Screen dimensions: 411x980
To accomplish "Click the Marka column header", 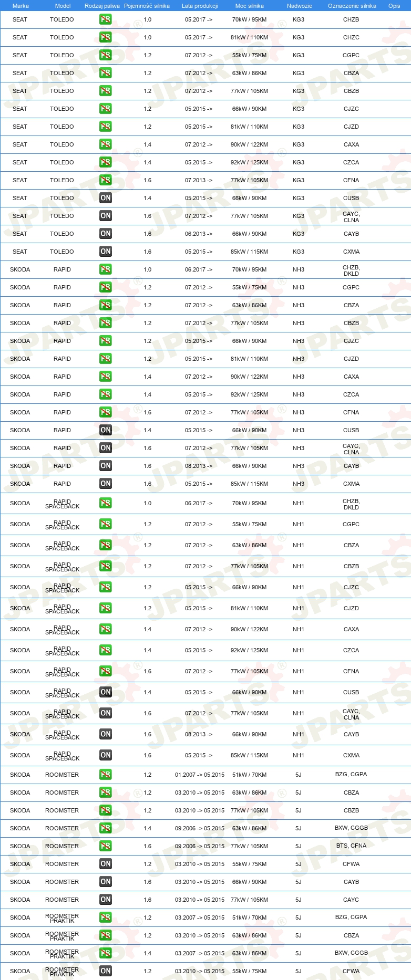I will click(20, 6).
